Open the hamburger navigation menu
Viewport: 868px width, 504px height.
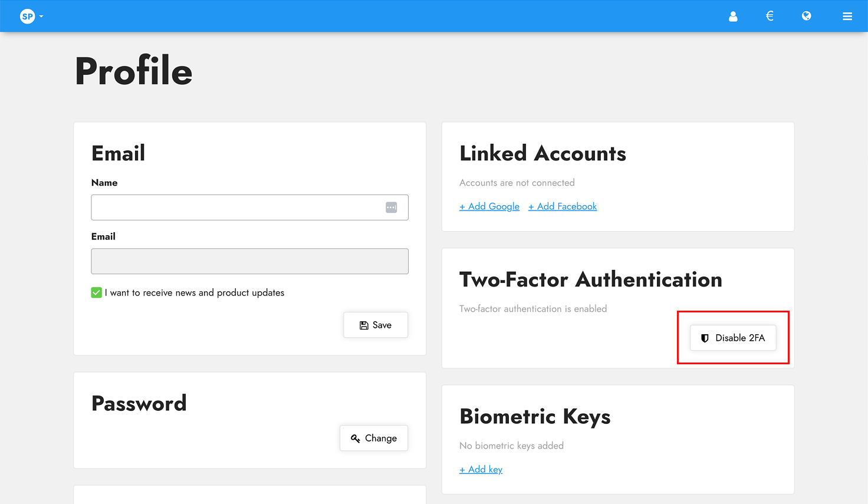(847, 16)
